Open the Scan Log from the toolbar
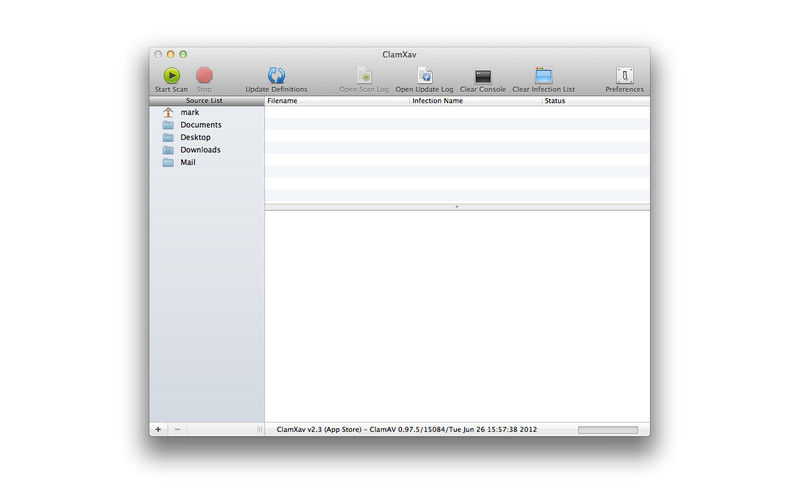 (x=364, y=75)
